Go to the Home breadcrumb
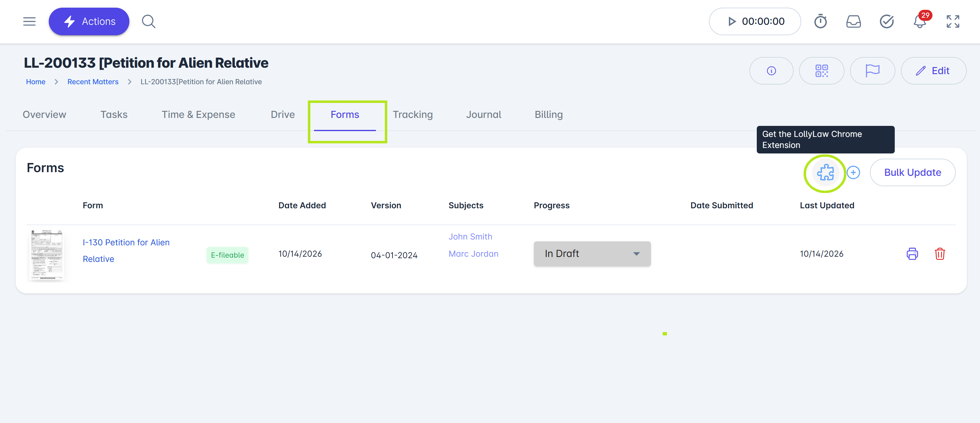 coord(36,82)
